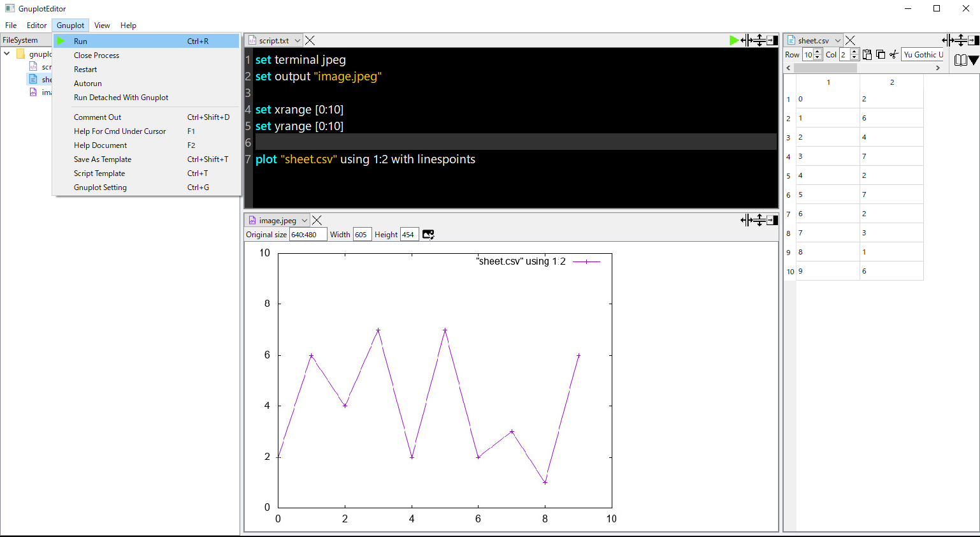Open the book help icon beside sheet pane

(961, 60)
